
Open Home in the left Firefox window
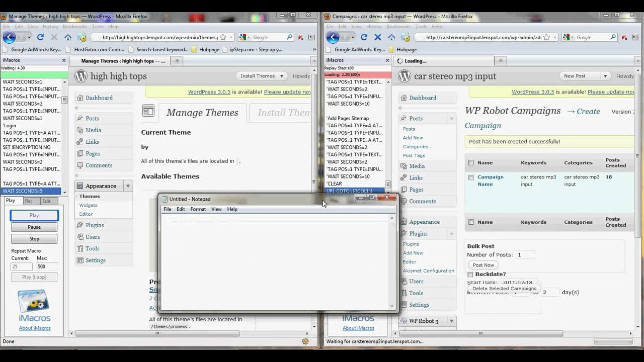point(68,37)
